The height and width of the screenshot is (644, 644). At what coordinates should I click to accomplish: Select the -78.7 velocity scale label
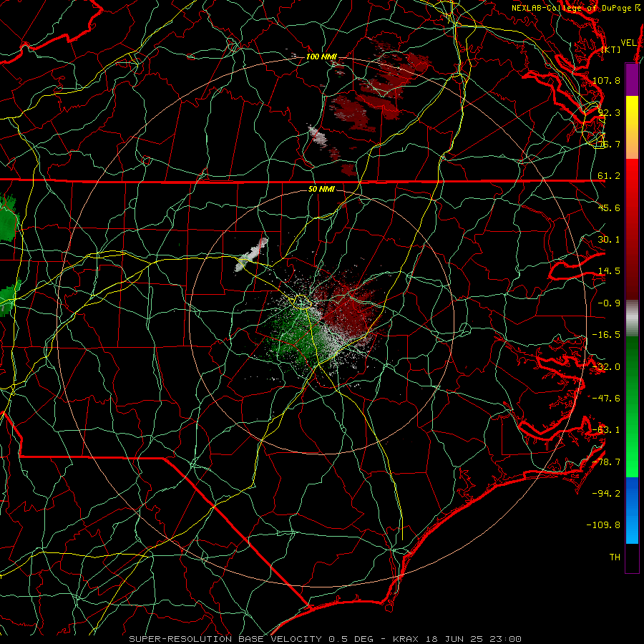[606, 462]
